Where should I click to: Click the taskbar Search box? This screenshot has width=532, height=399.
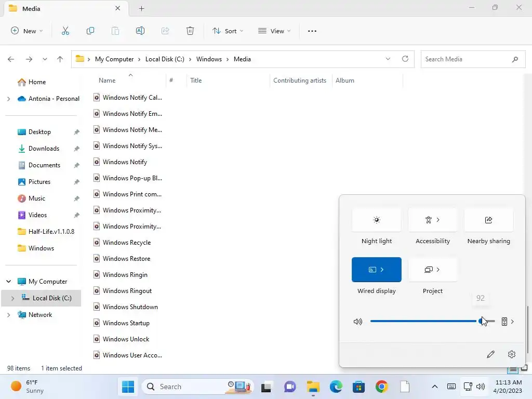pos(197,387)
